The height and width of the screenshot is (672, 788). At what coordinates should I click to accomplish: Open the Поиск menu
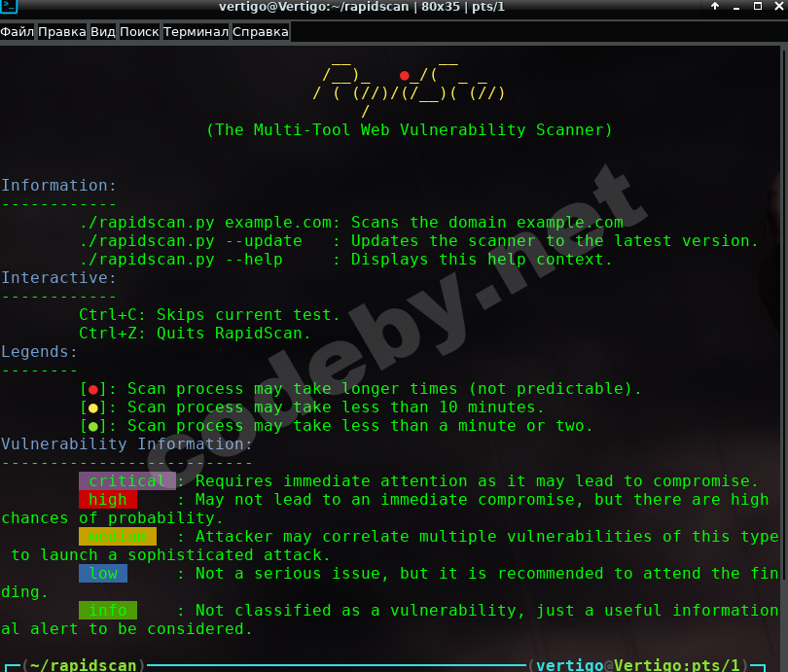pyautogui.click(x=139, y=32)
